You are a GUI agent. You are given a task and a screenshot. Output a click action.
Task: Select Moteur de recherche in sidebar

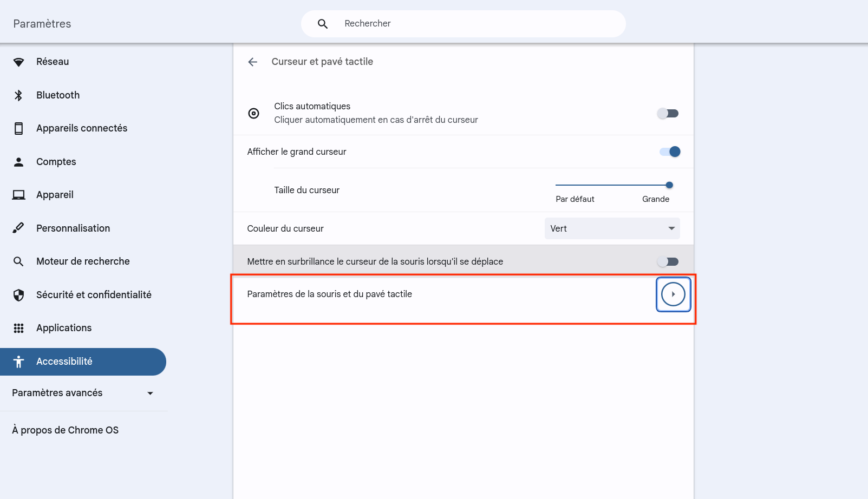(x=83, y=261)
